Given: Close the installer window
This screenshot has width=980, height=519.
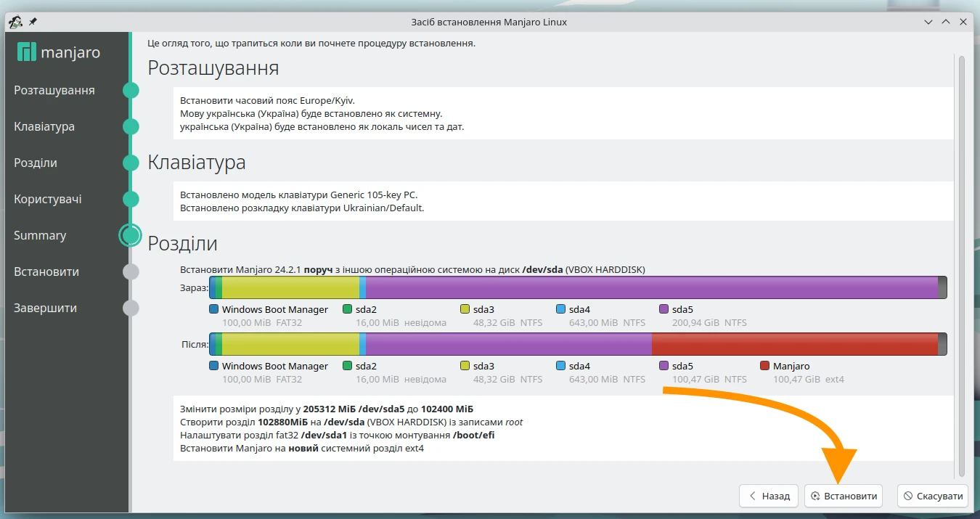Looking at the screenshot, I should (x=963, y=22).
